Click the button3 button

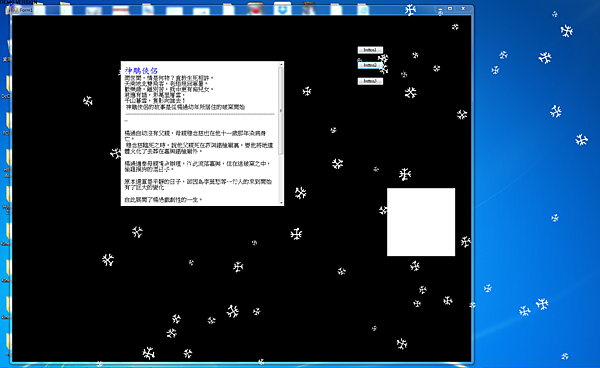370,81
